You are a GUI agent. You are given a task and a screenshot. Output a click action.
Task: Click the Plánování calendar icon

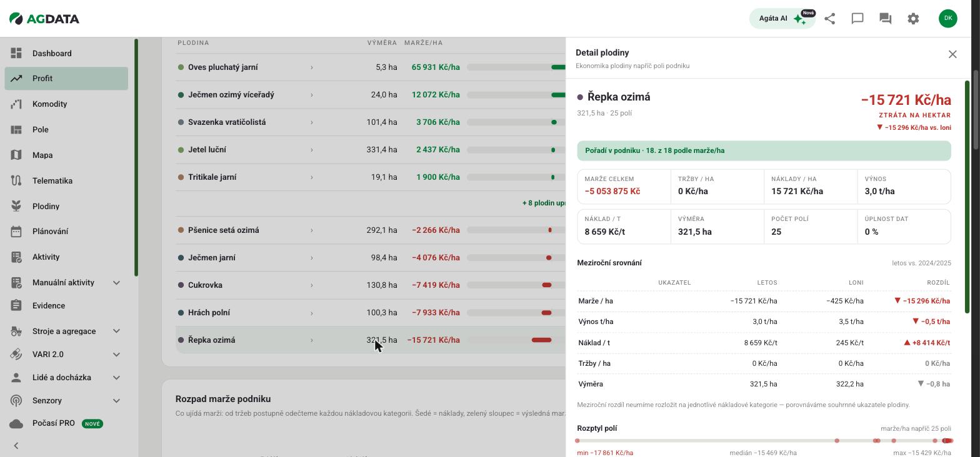[17, 232]
